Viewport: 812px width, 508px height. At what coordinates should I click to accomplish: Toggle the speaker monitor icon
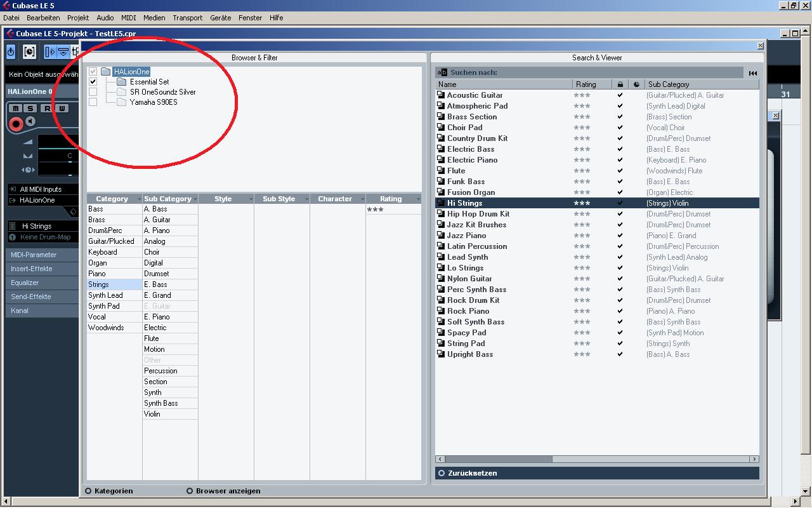(x=30, y=122)
